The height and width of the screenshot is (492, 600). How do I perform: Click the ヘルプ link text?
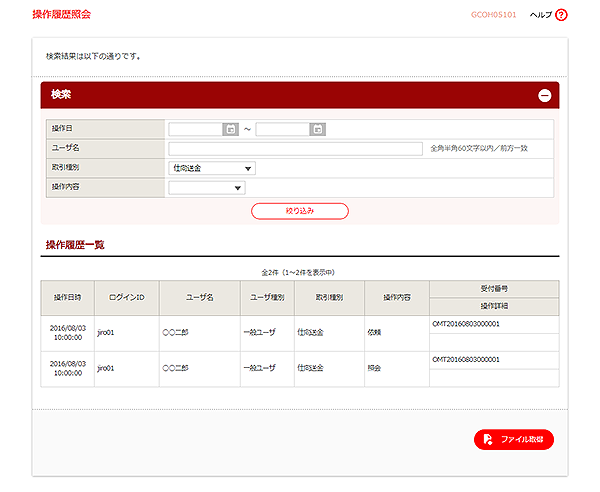[541, 15]
